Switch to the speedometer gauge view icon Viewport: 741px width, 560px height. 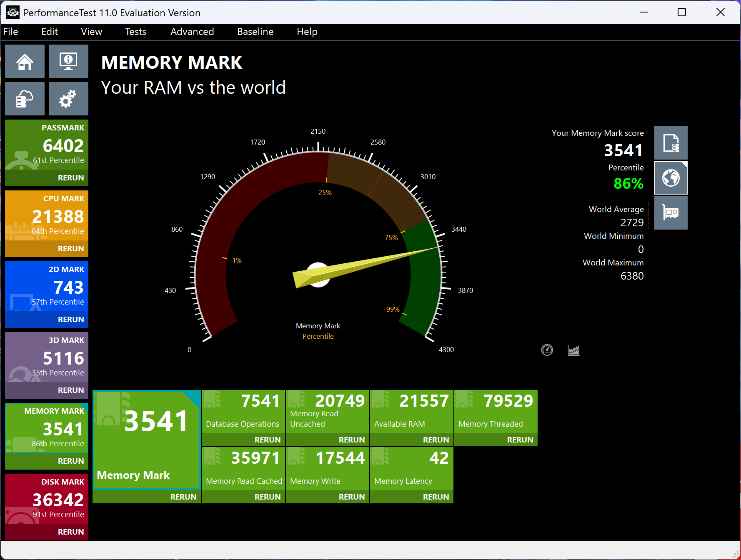(547, 350)
